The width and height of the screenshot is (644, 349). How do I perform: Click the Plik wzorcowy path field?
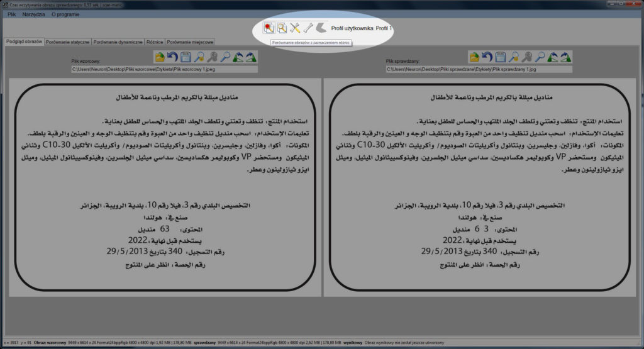[x=164, y=69]
